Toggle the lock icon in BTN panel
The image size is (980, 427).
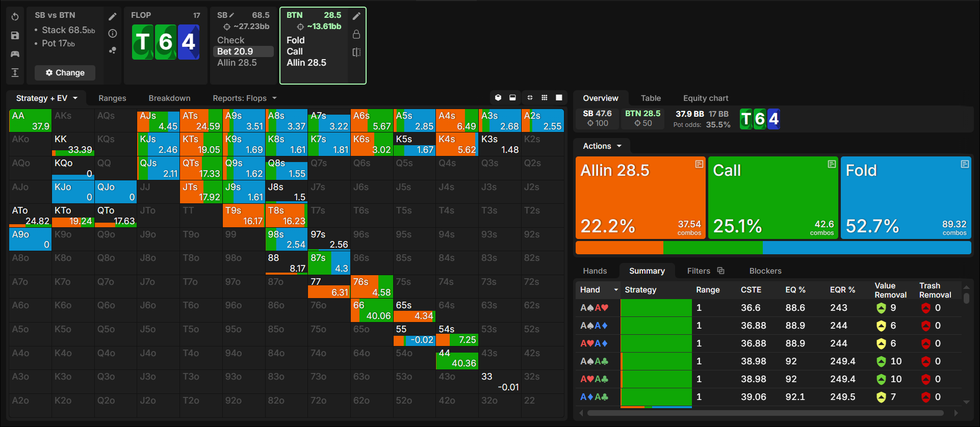[356, 34]
